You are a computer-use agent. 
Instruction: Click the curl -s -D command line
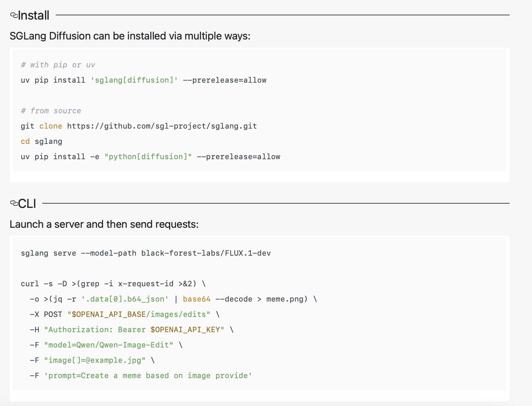point(113,284)
